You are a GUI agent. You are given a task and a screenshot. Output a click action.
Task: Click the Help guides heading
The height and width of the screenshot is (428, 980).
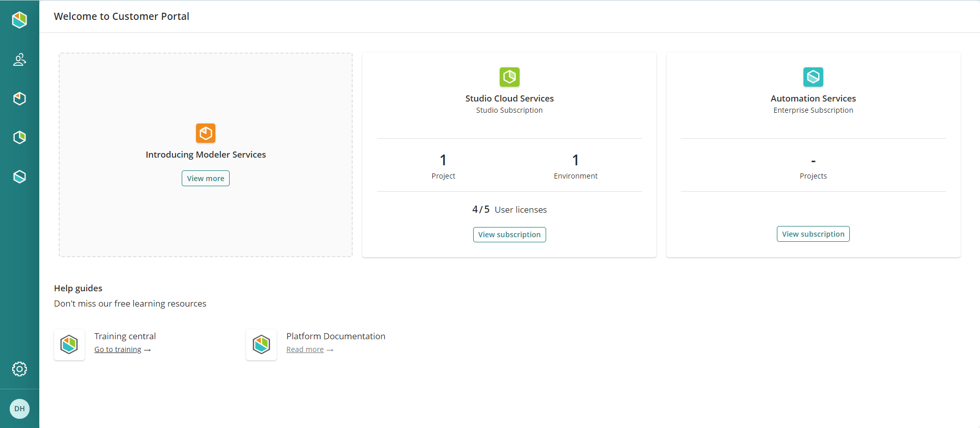point(78,288)
